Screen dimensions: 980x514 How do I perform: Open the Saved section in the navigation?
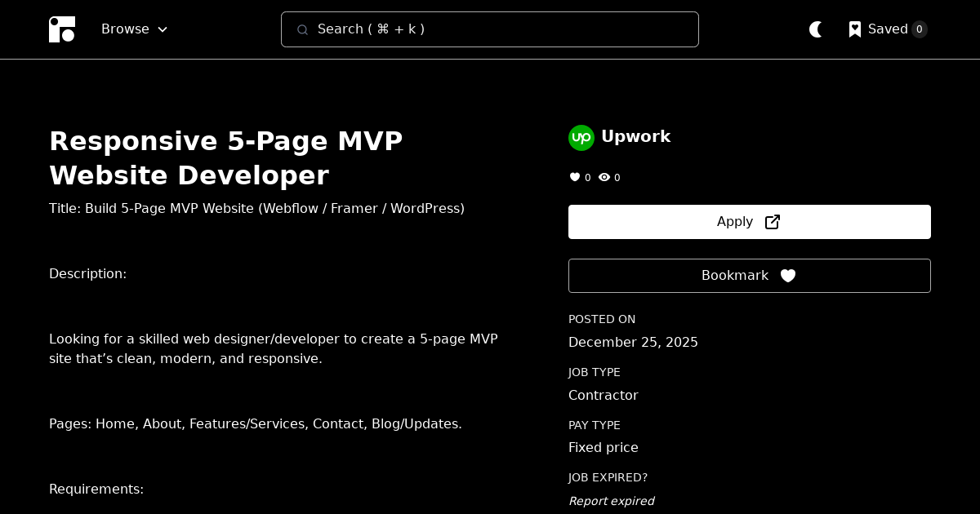coord(888,29)
